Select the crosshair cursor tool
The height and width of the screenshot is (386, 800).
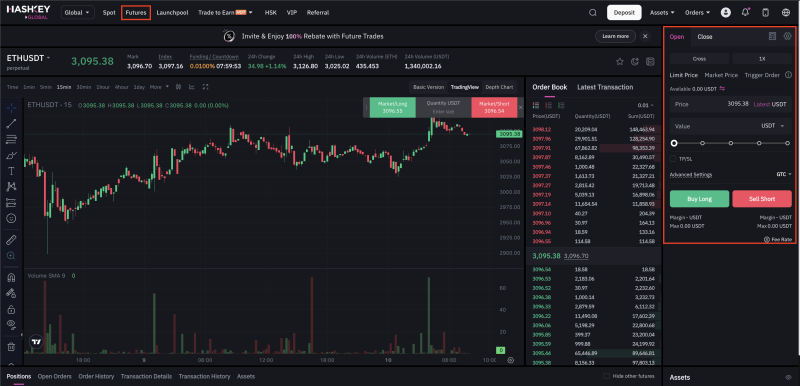11,107
